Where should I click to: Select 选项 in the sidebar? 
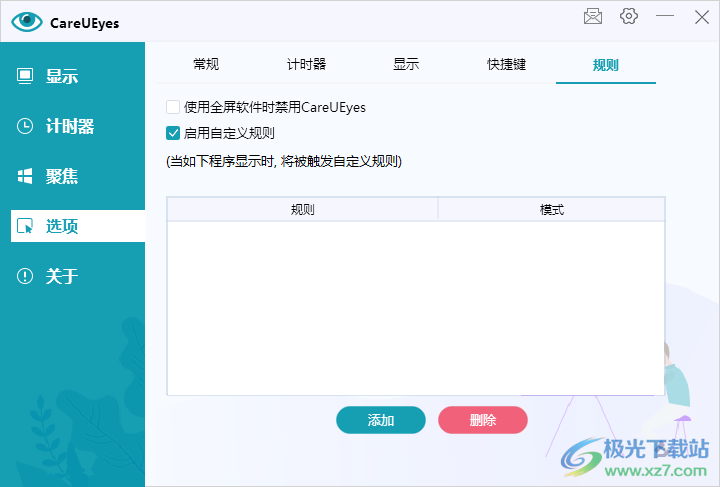[x=78, y=226]
